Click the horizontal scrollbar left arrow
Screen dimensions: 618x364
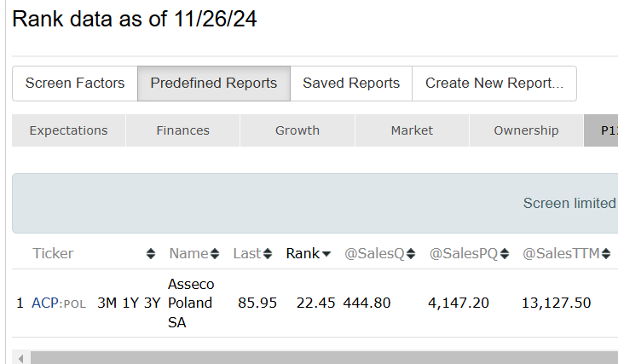coord(20,357)
